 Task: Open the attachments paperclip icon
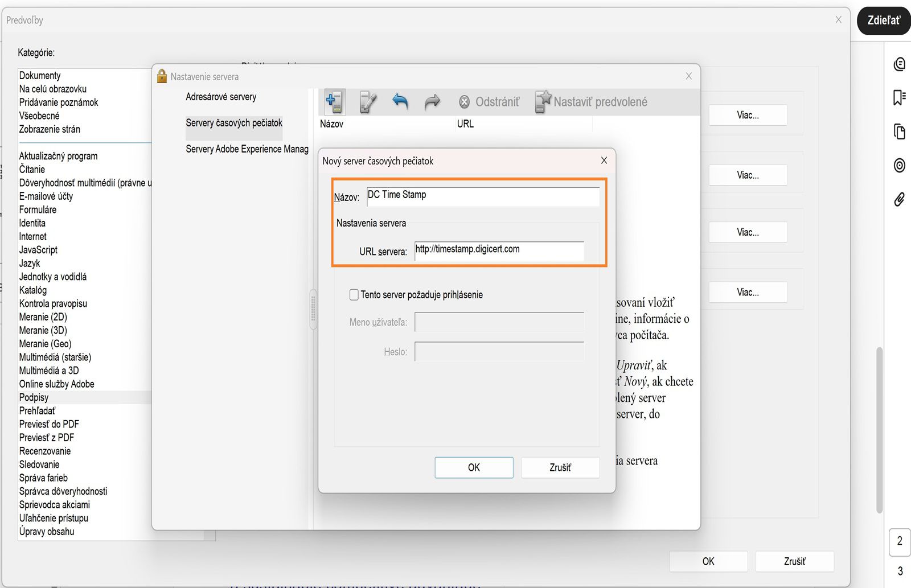point(899,199)
